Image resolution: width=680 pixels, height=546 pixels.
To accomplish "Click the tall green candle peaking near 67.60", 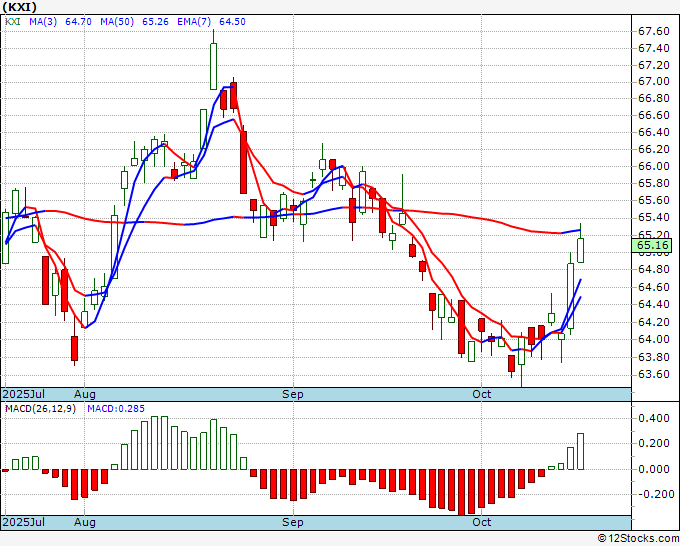I will (213, 66).
